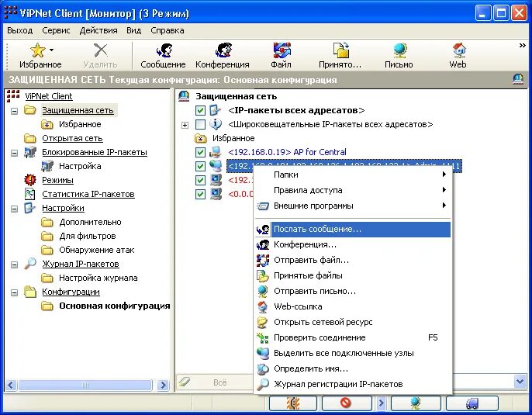Choose Послать сообщение in context menu
532x415 pixels.
tap(353, 229)
